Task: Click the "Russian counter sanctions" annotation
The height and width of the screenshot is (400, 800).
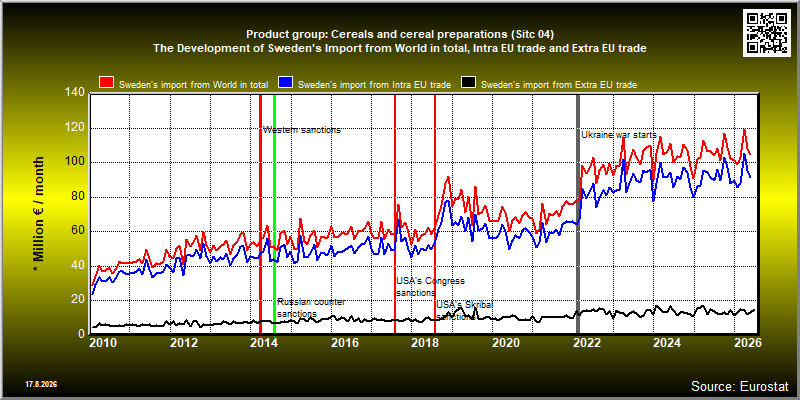Action: click(x=311, y=308)
